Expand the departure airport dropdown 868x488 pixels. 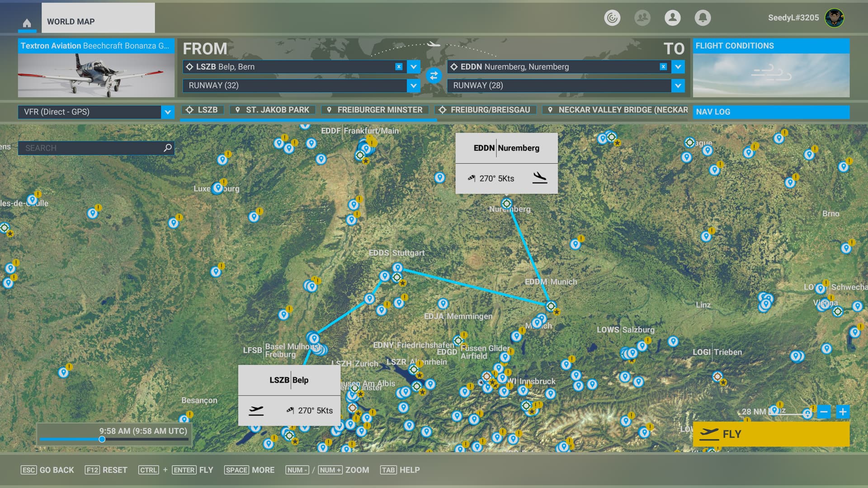click(413, 67)
